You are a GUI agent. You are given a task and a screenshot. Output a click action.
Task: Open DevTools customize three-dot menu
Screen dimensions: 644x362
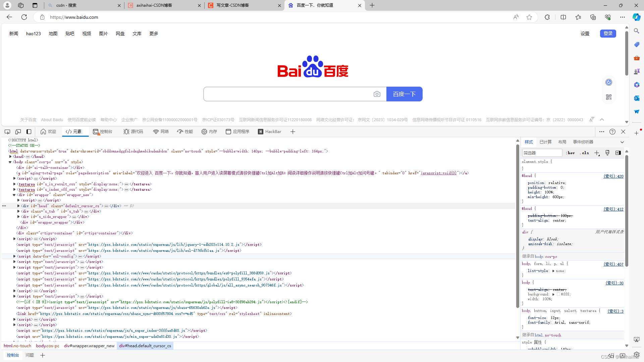(602, 132)
